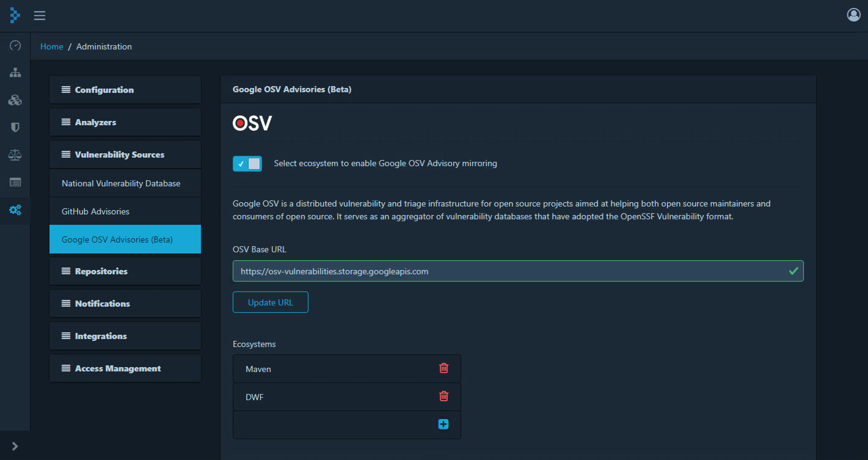The width and height of the screenshot is (868, 460).
Task: Expand the sidebar with bottom chevron
Action: 15,446
